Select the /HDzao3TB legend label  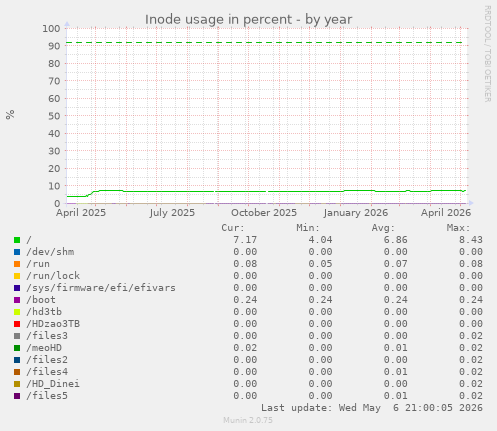53,324
